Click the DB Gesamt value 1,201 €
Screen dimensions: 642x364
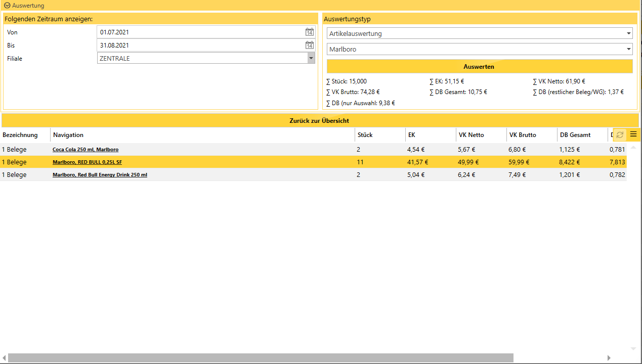click(x=570, y=175)
